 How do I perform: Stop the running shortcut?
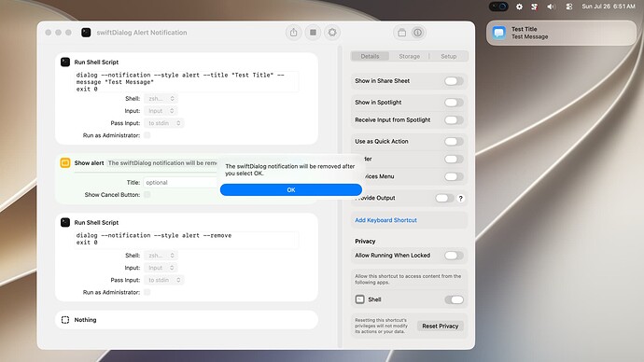pyautogui.click(x=313, y=33)
